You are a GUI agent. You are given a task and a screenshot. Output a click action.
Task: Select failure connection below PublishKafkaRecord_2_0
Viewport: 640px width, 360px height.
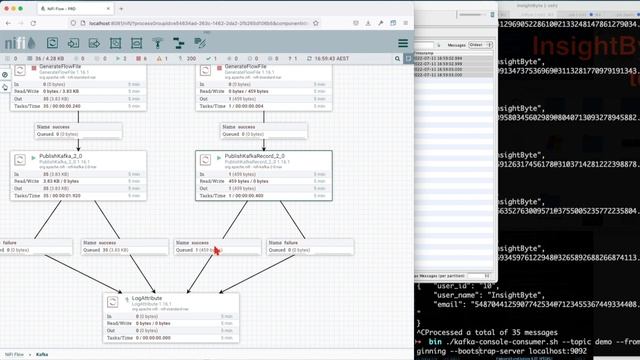[310, 247]
